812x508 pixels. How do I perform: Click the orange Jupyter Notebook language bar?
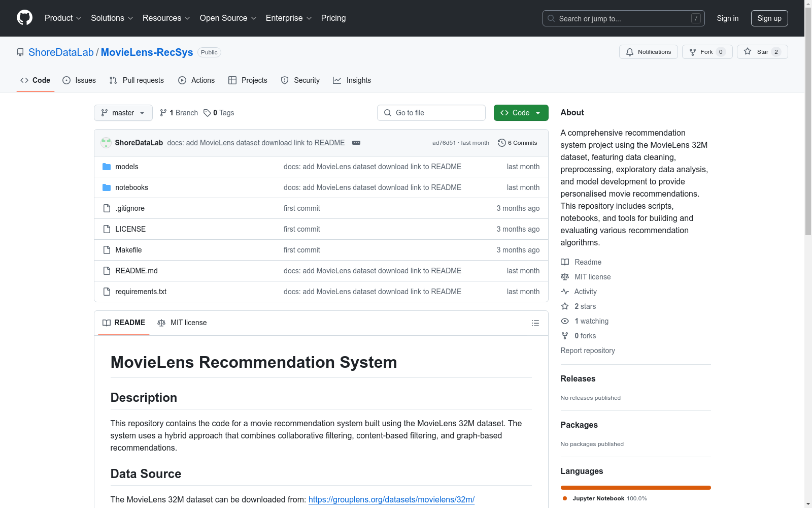636,488
